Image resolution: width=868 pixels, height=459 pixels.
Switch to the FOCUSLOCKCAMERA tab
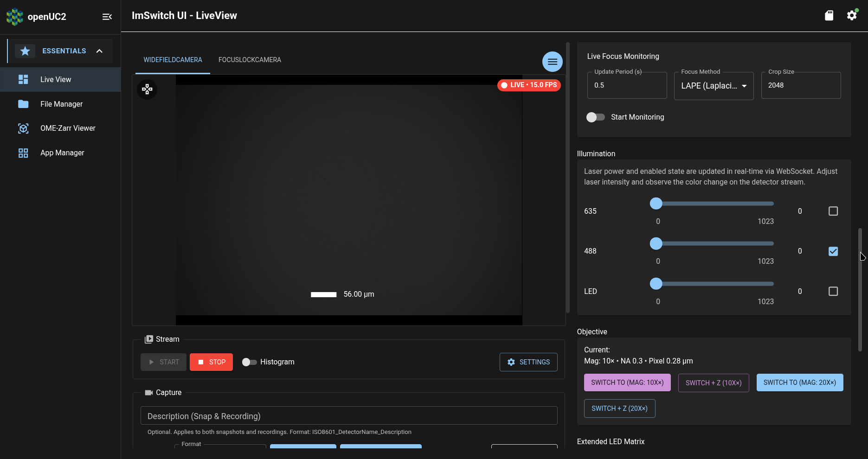(250, 59)
